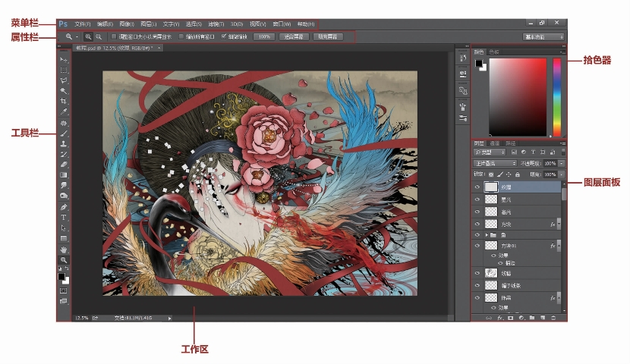Image resolution: width=630 pixels, height=364 pixels.
Task: Open the fill slider dropdown arrow
Action: (x=561, y=174)
